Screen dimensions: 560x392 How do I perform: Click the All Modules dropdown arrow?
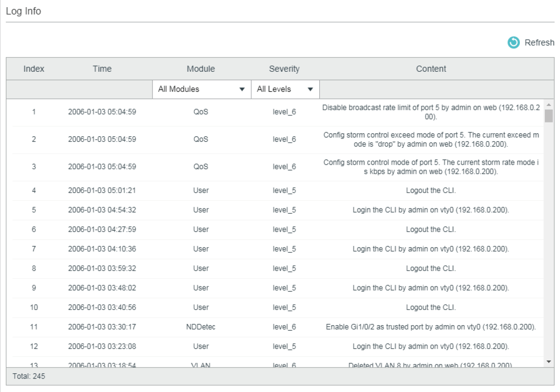(x=243, y=89)
